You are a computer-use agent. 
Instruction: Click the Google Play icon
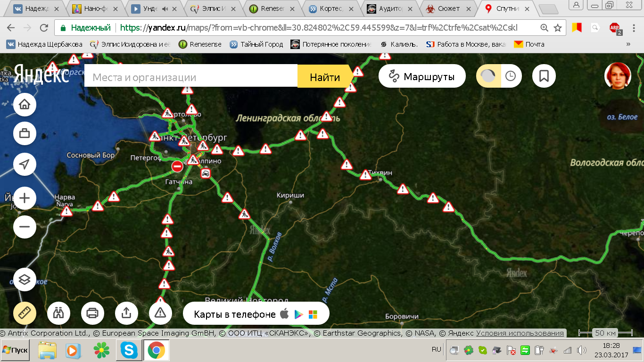[x=298, y=314]
